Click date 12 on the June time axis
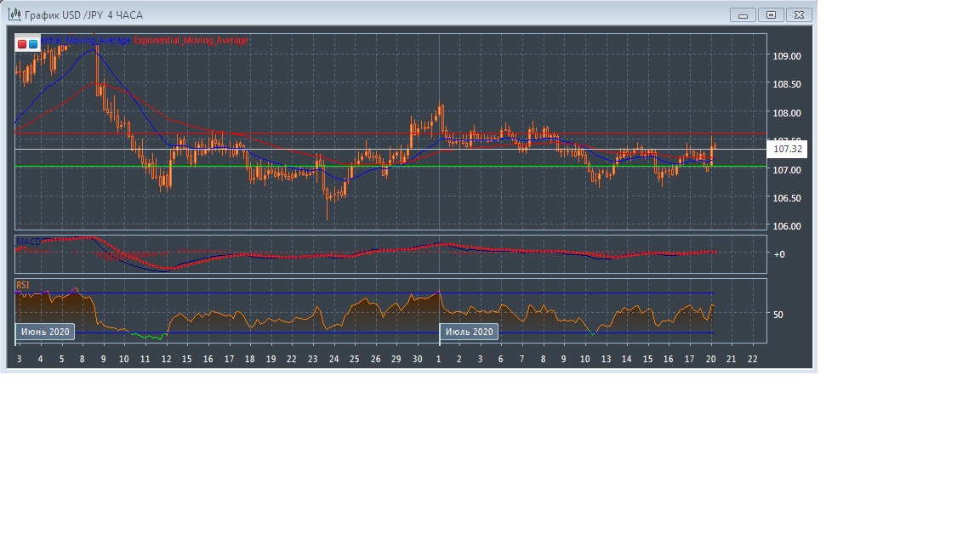 (x=165, y=359)
